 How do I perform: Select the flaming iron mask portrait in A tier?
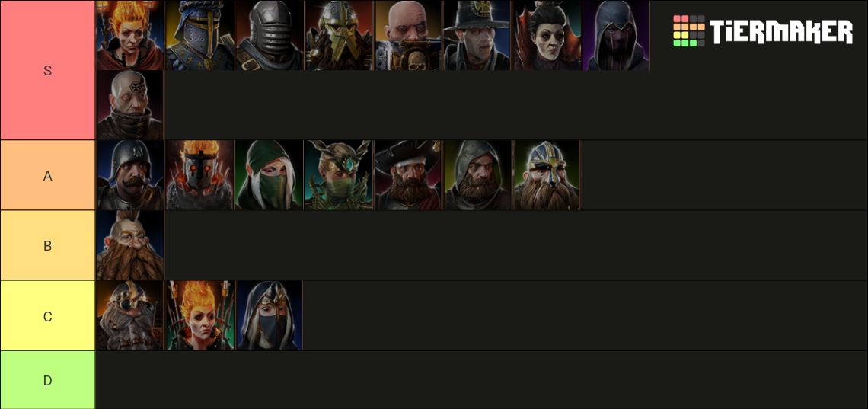pos(199,175)
